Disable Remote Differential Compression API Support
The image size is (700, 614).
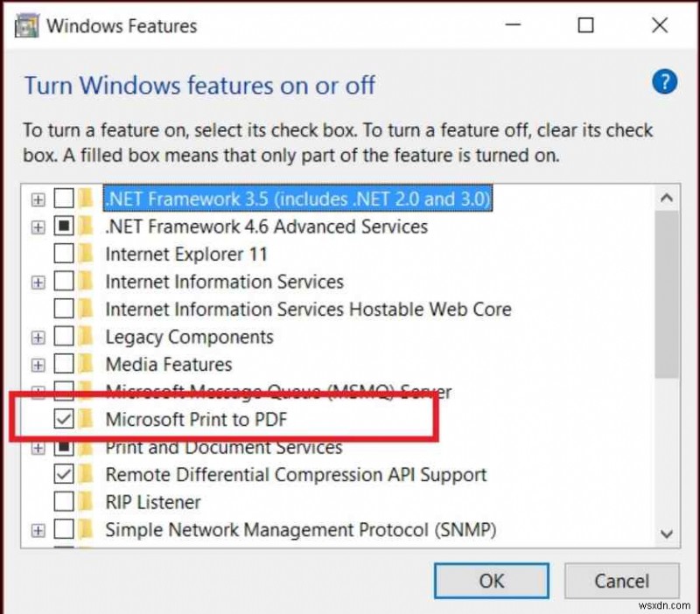point(63,475)
